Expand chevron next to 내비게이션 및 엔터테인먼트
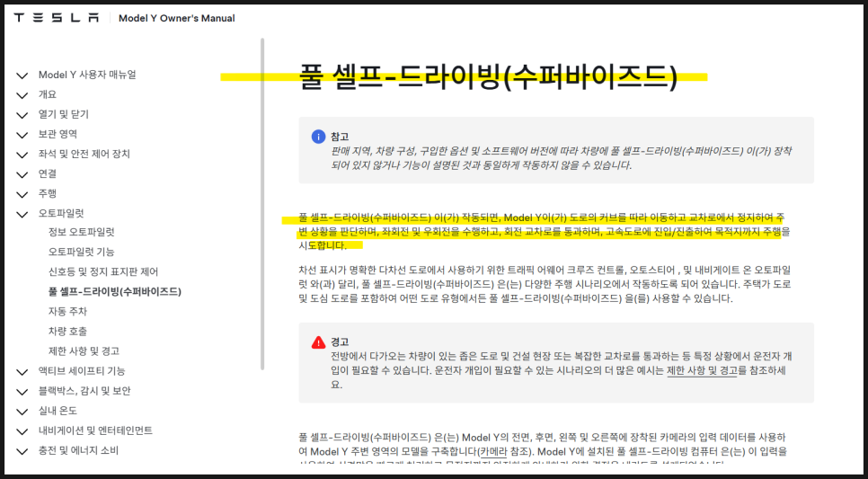This screenshot has height=479, width=868. [22, 431]
